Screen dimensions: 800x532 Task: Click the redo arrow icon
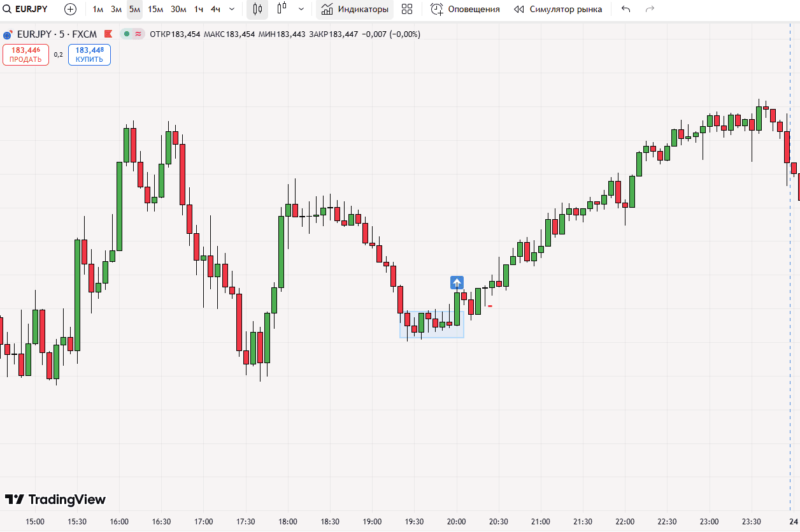tap(650, 9)
